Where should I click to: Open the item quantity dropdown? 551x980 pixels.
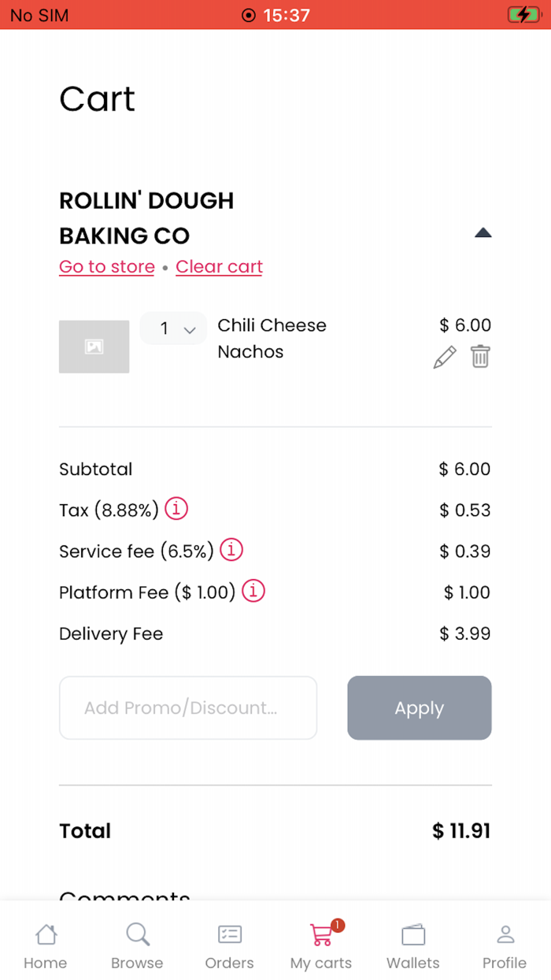coord(173,329)
